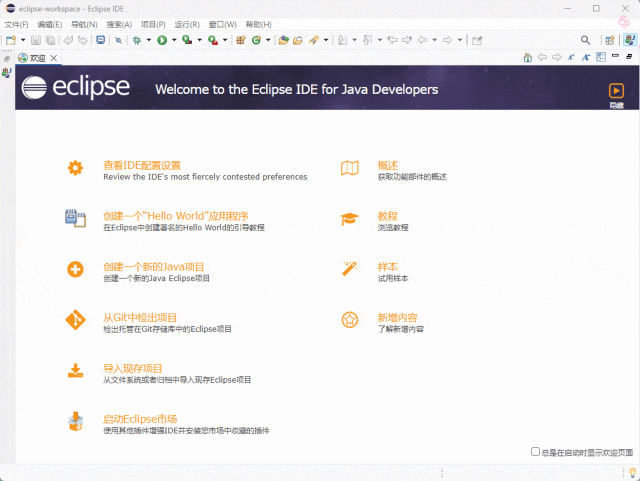Expand the New Java Class dropdown
The image size is (640, 481).
[268, 40]
